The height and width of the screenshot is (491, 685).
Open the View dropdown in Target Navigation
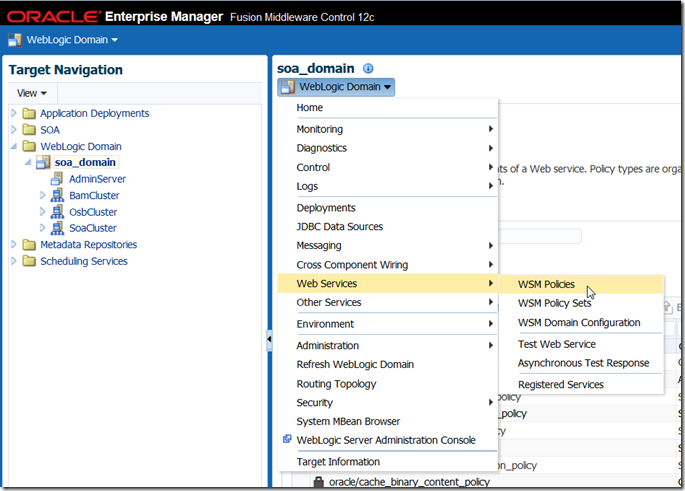pyautogui.click(x=33, y=93)
